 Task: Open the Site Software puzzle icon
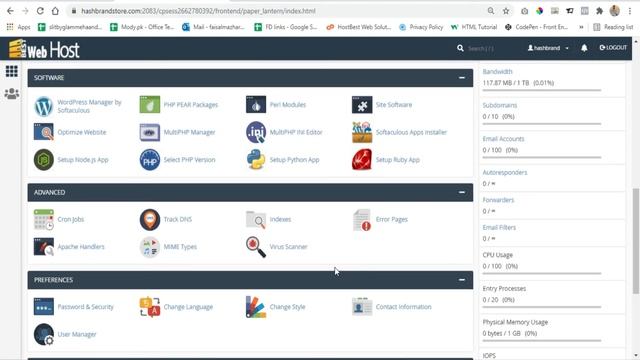362,104
